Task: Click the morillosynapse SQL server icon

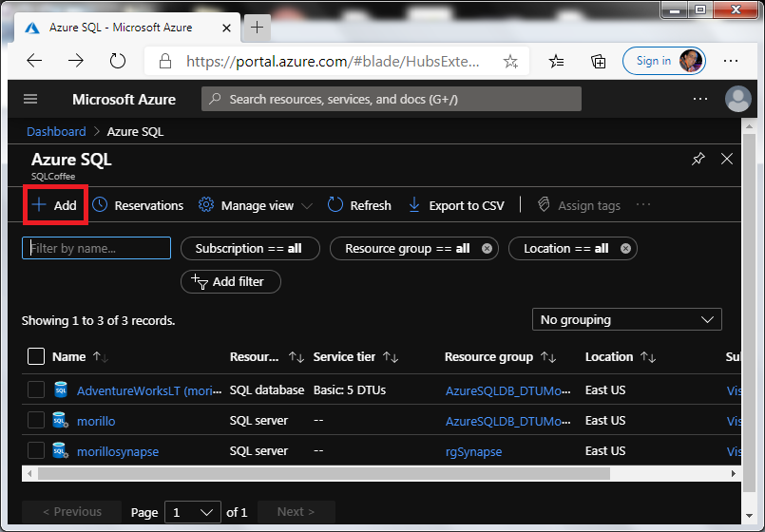Action: tap(61, 450)
